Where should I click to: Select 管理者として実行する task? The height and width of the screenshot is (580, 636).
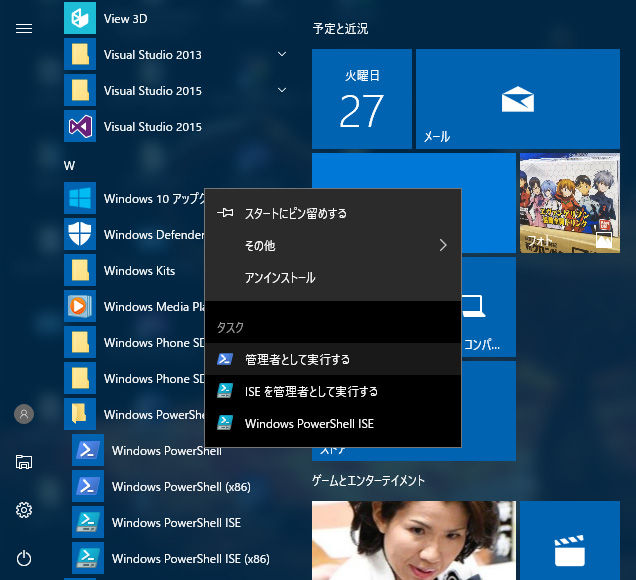click(x=333, y=359)
